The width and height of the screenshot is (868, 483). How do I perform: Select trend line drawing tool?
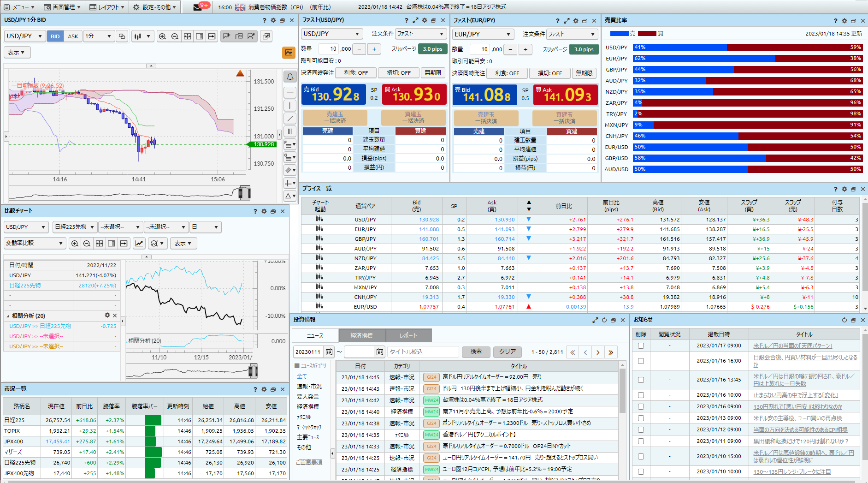pyautogui.click(x=289, y=119)
